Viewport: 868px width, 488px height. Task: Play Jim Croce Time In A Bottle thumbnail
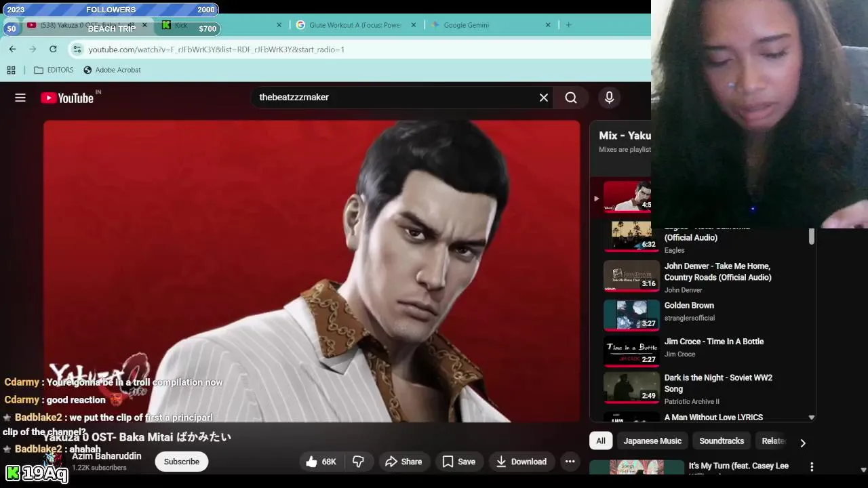tap(631, 351)
